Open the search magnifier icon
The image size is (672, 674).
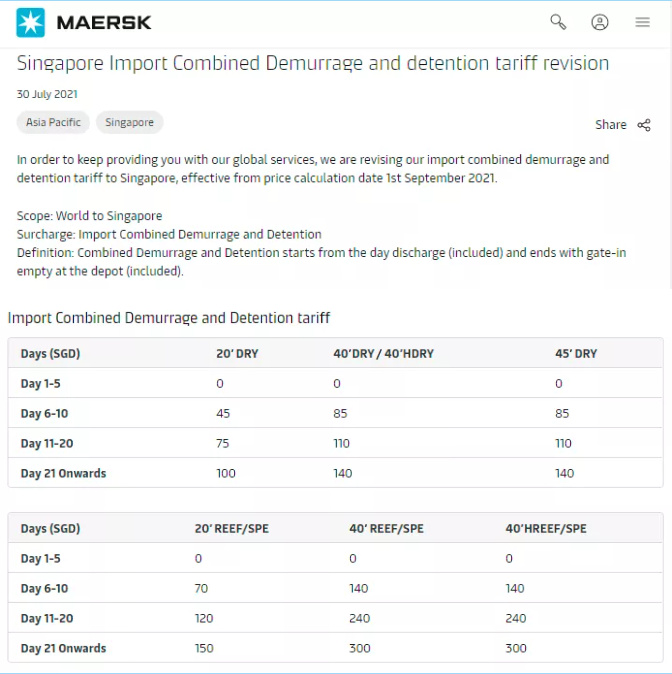click(558, 22)
